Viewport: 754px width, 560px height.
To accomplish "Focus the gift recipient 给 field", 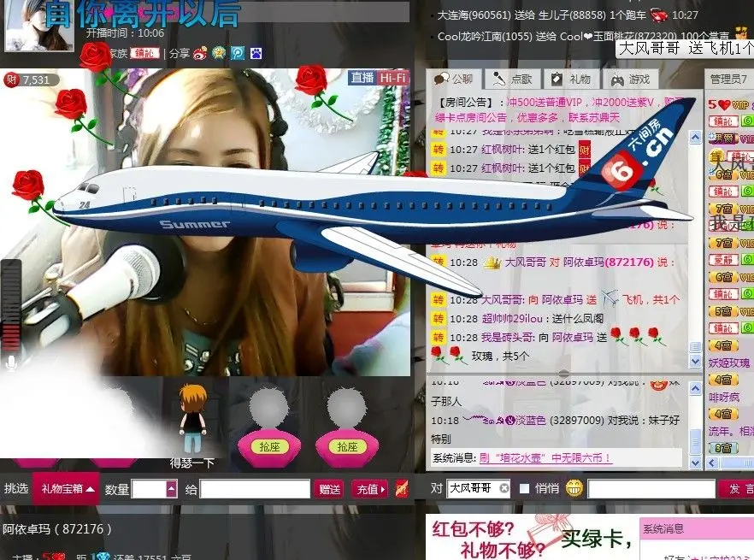I will pyautogui.click(x=255, y=490).
